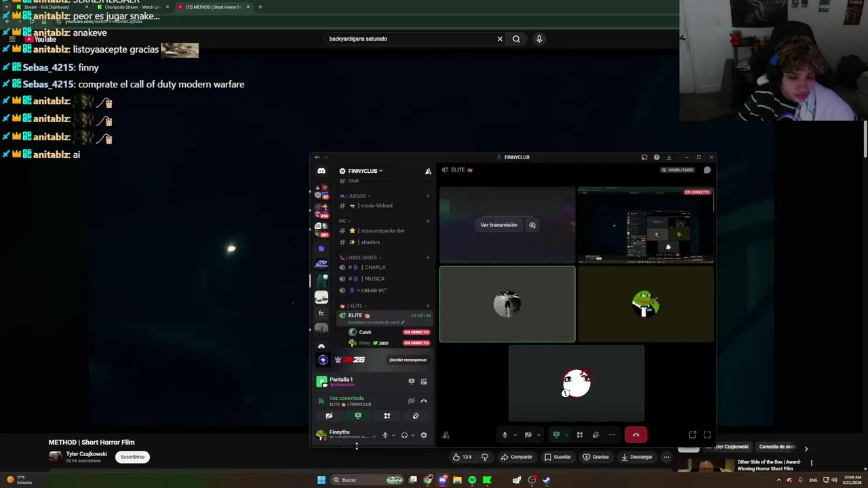Pop out call window icon
The image size is (868, 488).
coord(692,434)
